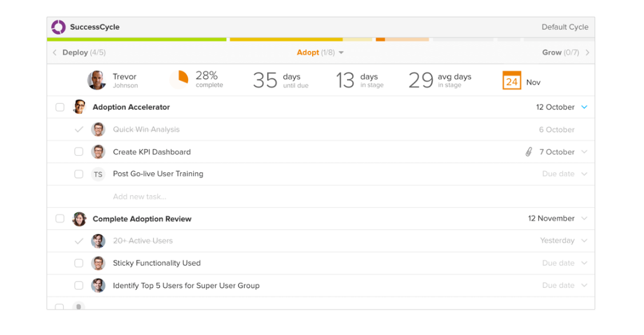Tick the Create KPI Dashboard checkbox
644x335 pixels.
pos(79,152)
